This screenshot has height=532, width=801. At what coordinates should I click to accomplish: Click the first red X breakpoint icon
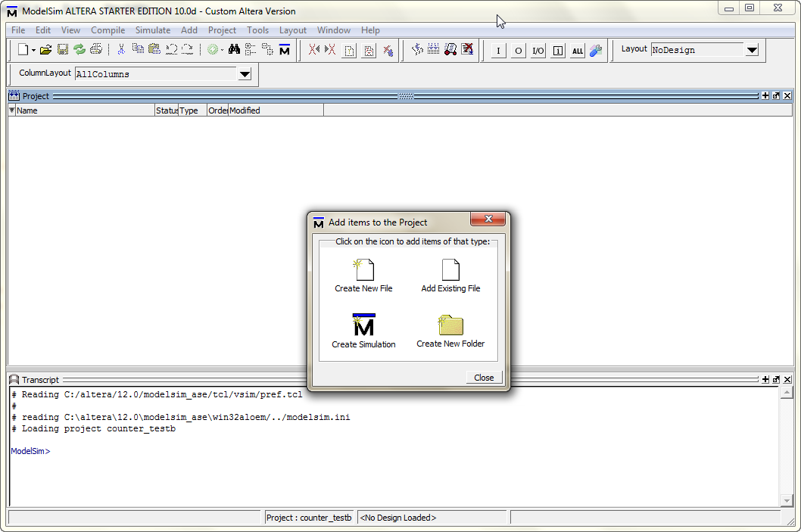313,49
